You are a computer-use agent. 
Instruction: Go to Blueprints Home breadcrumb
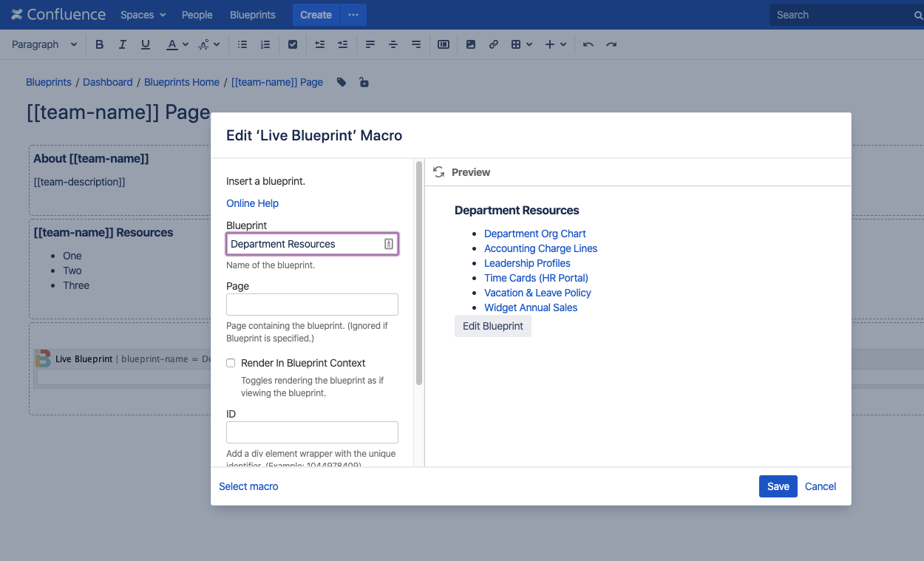[x=182, y=82]
